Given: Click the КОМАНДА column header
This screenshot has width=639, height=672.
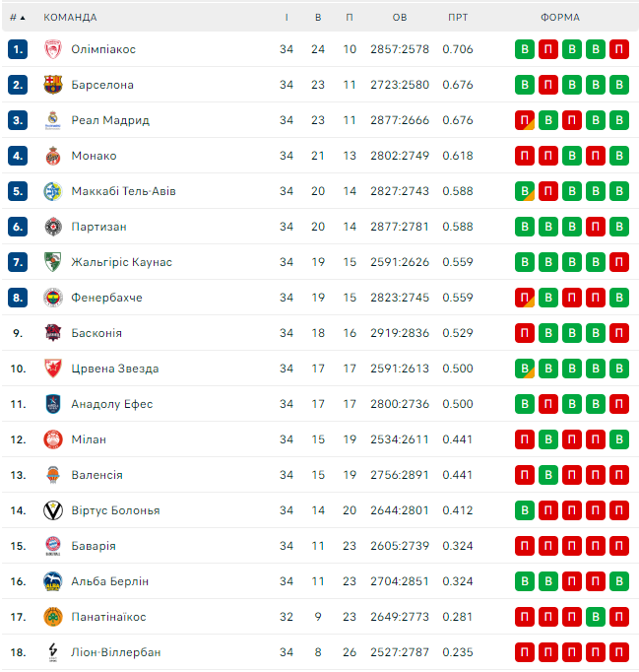Looking at the screenshot, I should coord(70,18).
